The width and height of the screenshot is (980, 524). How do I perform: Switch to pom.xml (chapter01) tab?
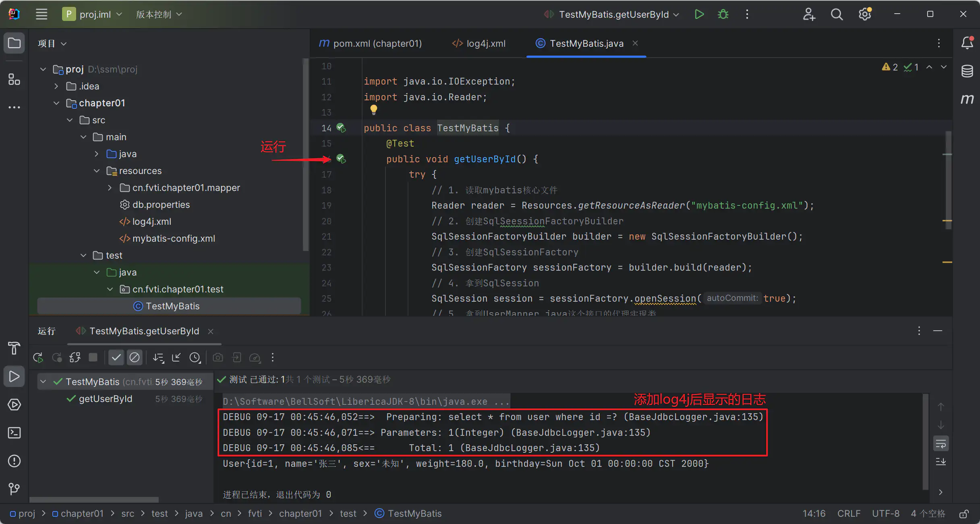click(371, 43)
